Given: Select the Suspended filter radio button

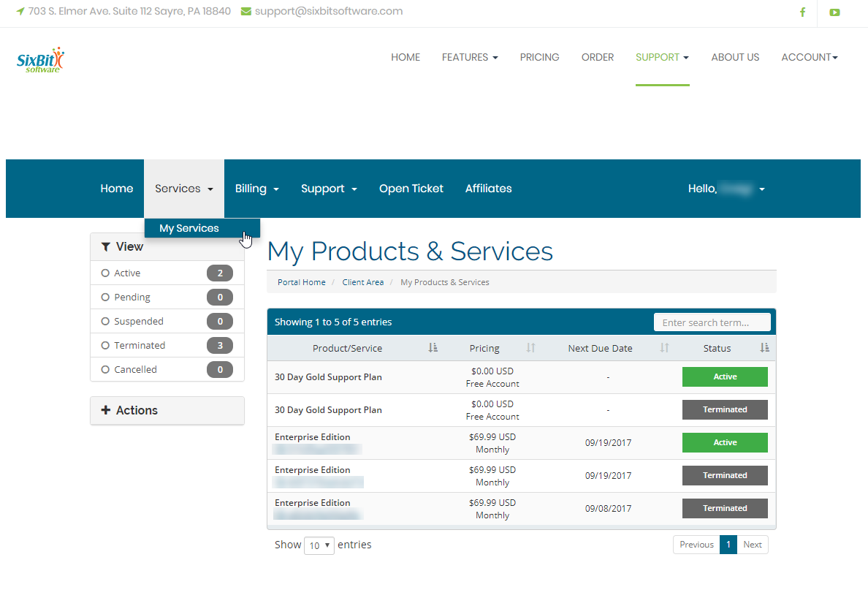Looking at the screenshot, I should click(105, 321).
